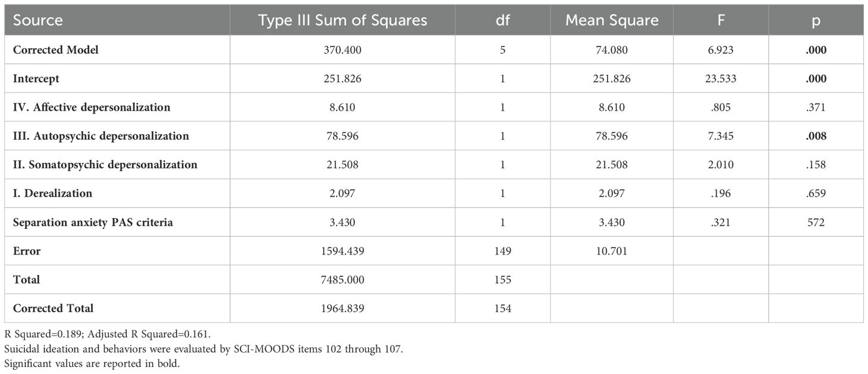The width and height of the screenshot is (868, 374).
Task: Click the Corrected Total row label
Action: [x=54, y=309]
